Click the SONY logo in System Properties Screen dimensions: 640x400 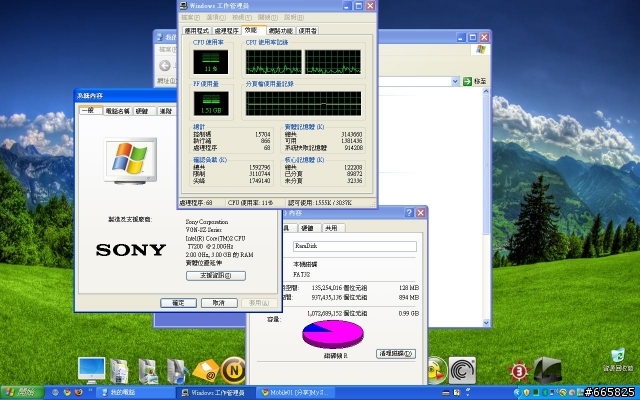131,250
